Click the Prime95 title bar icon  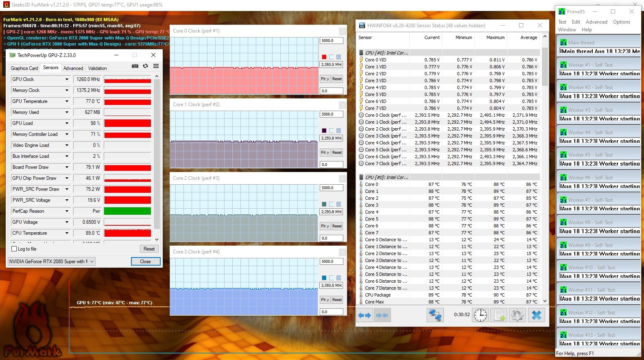point(562,11)
